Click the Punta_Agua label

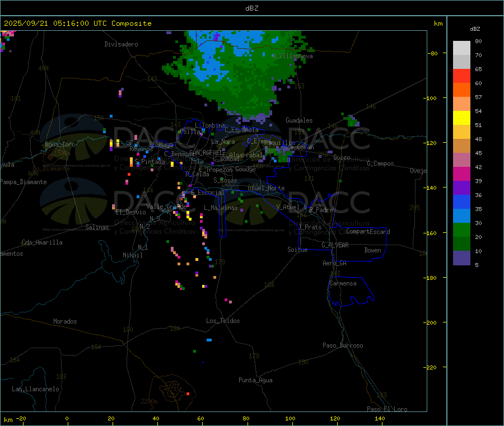click(255, 380)
